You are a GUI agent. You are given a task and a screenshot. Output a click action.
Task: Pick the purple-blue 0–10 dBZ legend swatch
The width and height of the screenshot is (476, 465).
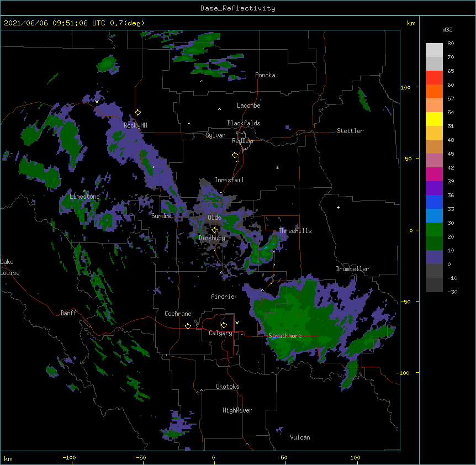click(x=434, y=257)
